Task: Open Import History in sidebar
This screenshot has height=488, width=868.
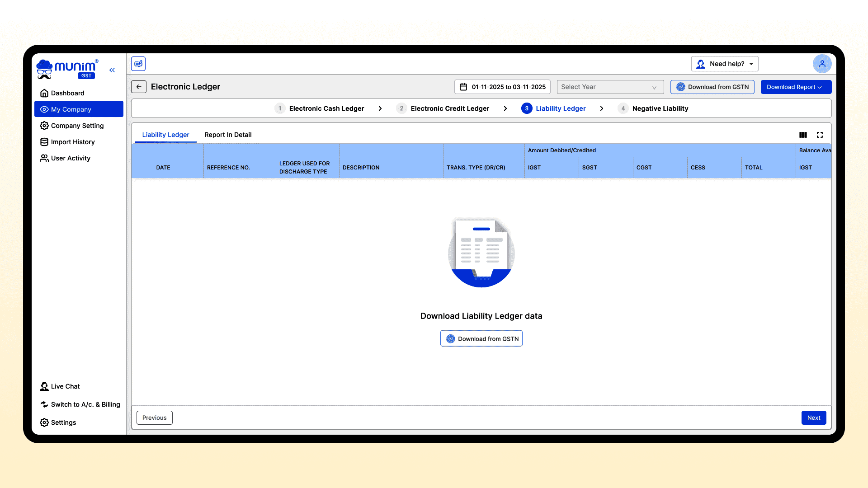Action: click(x=73, y=142)
